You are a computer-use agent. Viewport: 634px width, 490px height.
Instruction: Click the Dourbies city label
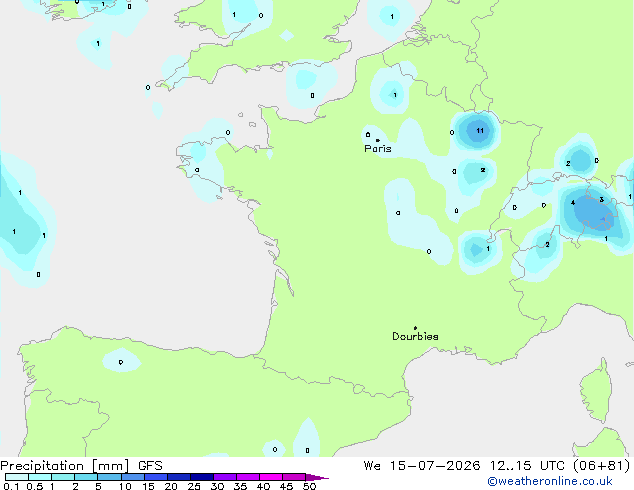(415, 336)
